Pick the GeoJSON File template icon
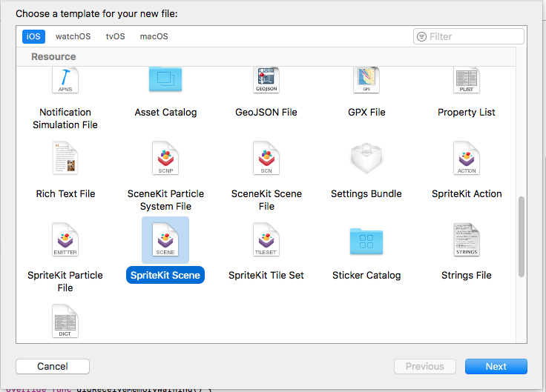This screenshot has height=392, width=546. tap(266, 80)
